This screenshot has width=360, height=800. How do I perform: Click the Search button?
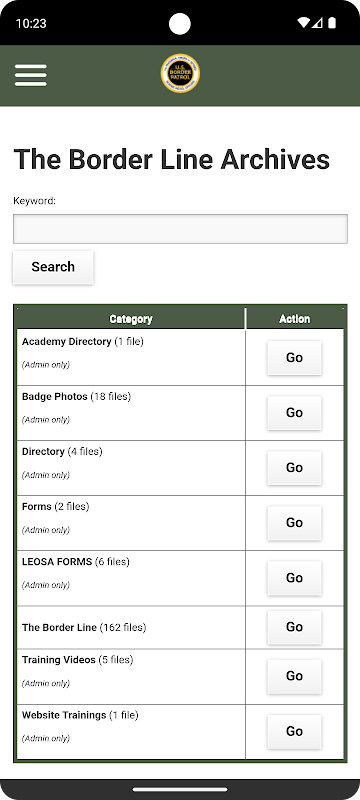click(x=53, y=267)
